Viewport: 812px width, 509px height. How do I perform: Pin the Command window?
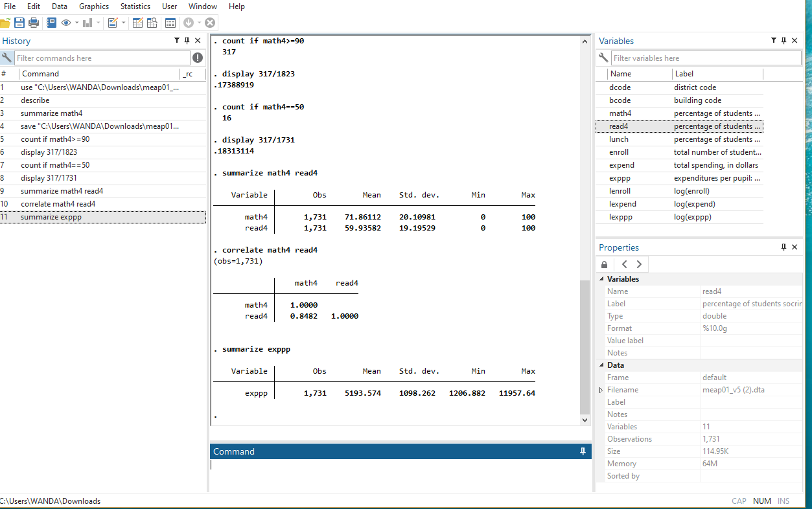pos(583,451)
